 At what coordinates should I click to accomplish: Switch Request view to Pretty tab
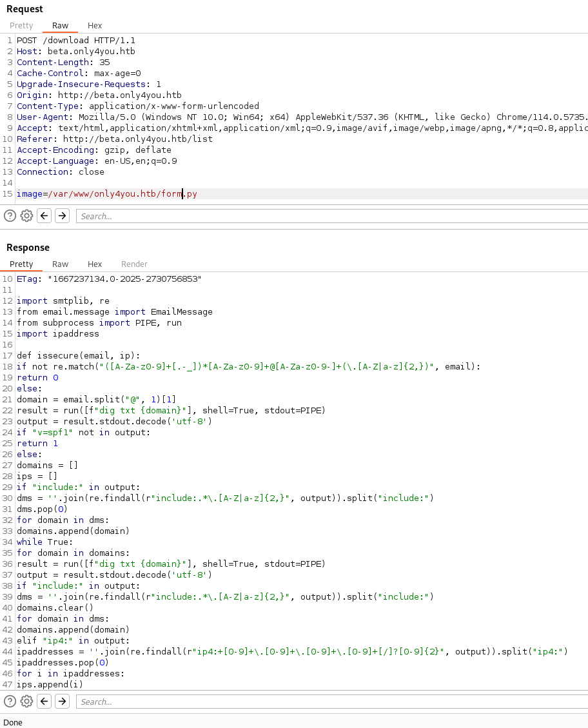click(21, 26)
